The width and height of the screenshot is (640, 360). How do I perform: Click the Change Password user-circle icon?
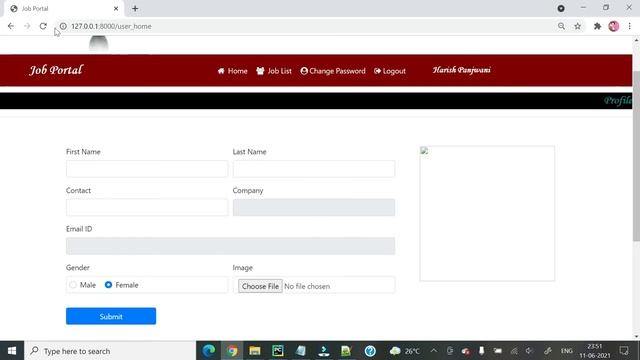tap(304, 71)
